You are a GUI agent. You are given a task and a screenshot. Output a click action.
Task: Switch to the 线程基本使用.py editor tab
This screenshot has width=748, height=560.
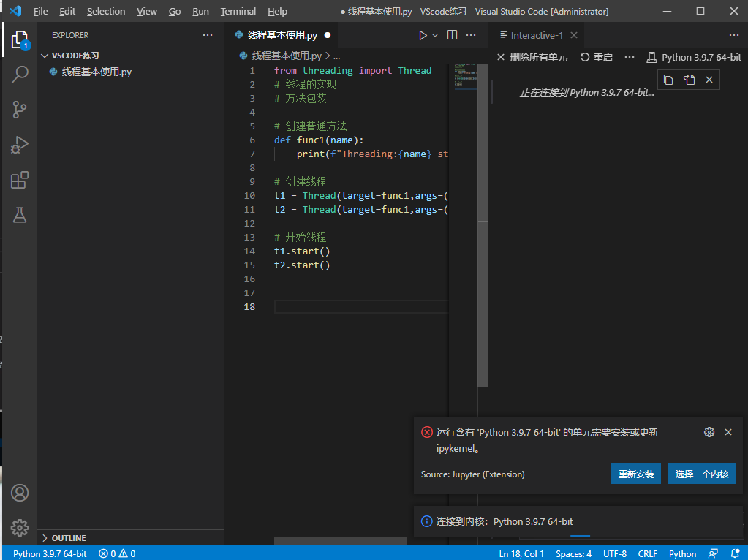(282, 35)
